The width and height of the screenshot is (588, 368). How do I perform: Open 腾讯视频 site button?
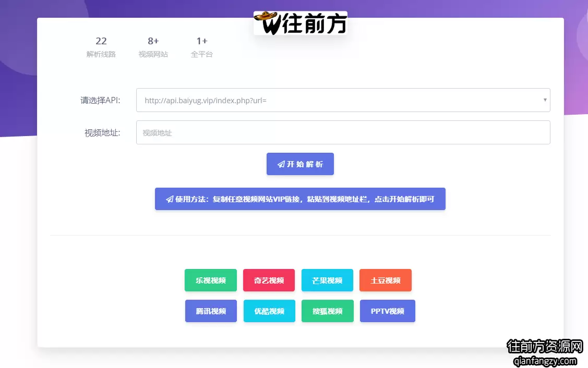211,311
